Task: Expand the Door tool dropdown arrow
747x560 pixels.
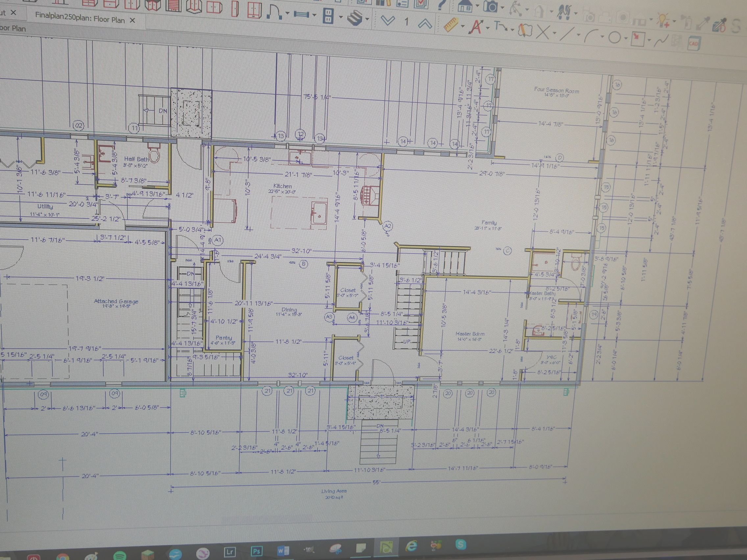Action: coord(287,13)
